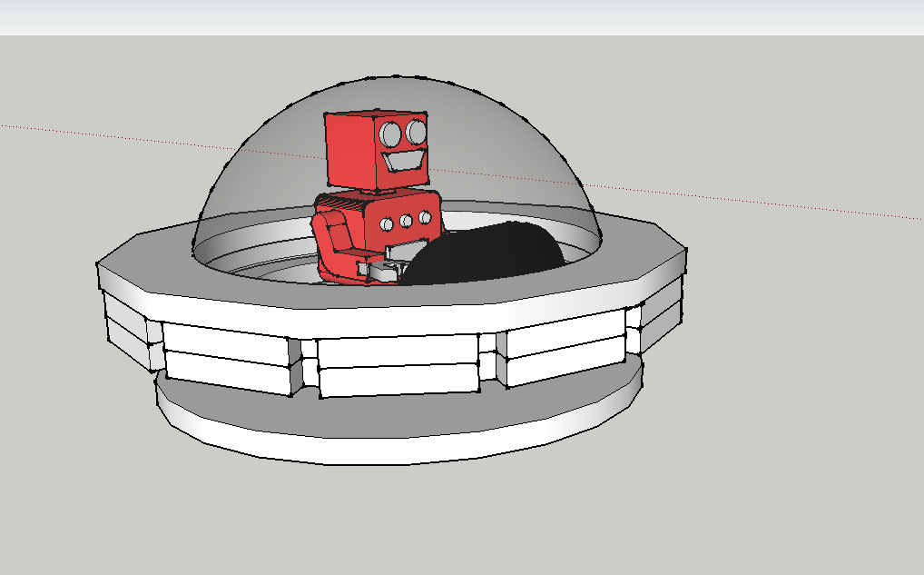The height and width of the screenshot is (575, 924).
Task: Click the middle button on robot's chest
Action: coord(406,220)
